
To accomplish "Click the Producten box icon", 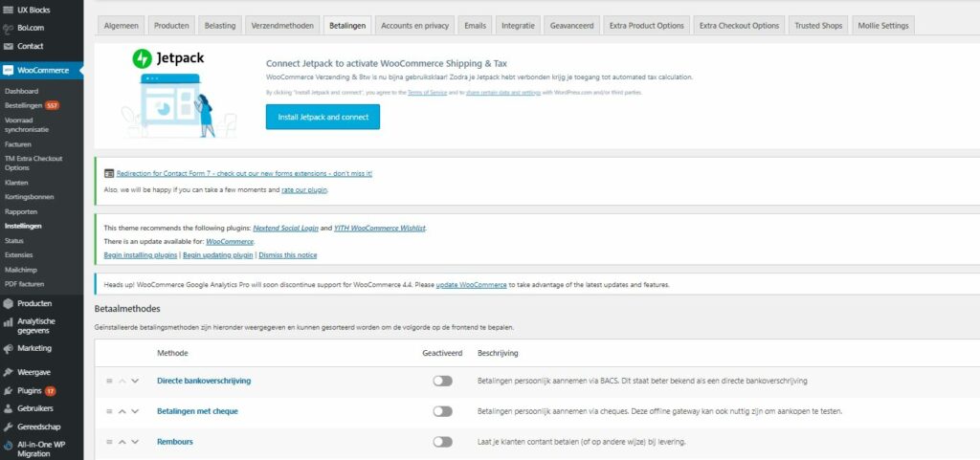I will [x=8, y=303].
